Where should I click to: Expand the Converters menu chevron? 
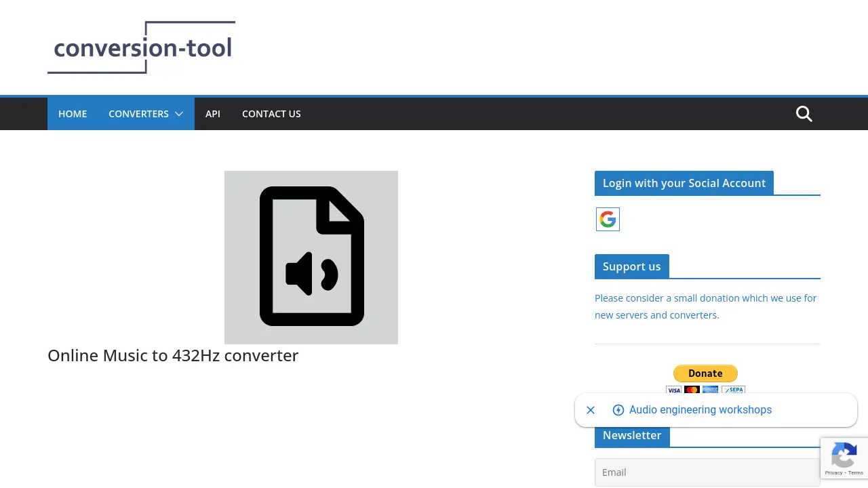tap(179, 114)
